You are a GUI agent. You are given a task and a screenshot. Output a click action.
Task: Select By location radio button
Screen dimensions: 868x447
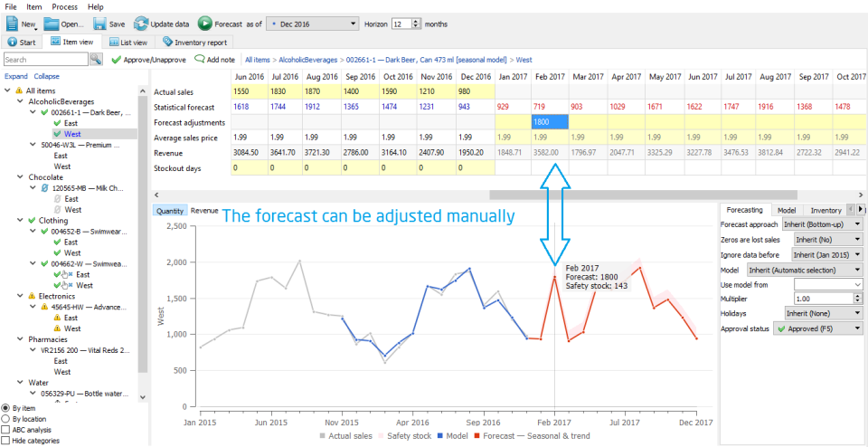point(5,419)
